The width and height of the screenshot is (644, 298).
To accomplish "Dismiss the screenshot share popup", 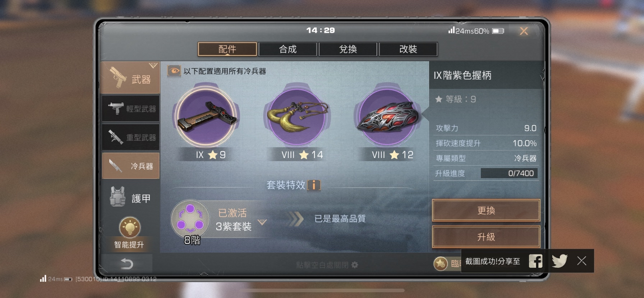I will click(581, 261).
